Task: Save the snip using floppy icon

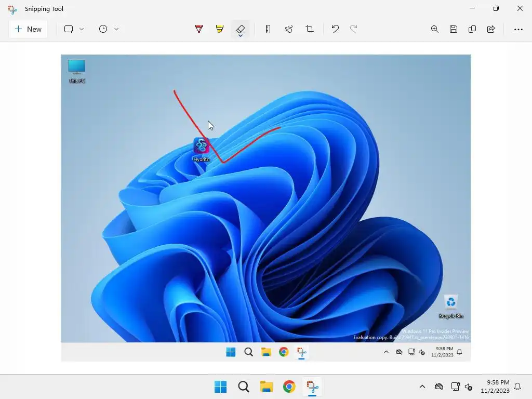Action: point(454,29)
